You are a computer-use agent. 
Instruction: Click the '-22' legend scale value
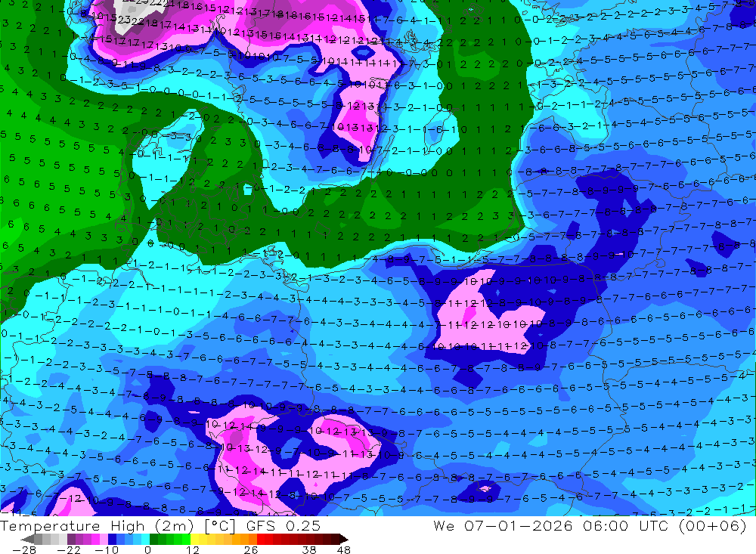coord(69,549)
